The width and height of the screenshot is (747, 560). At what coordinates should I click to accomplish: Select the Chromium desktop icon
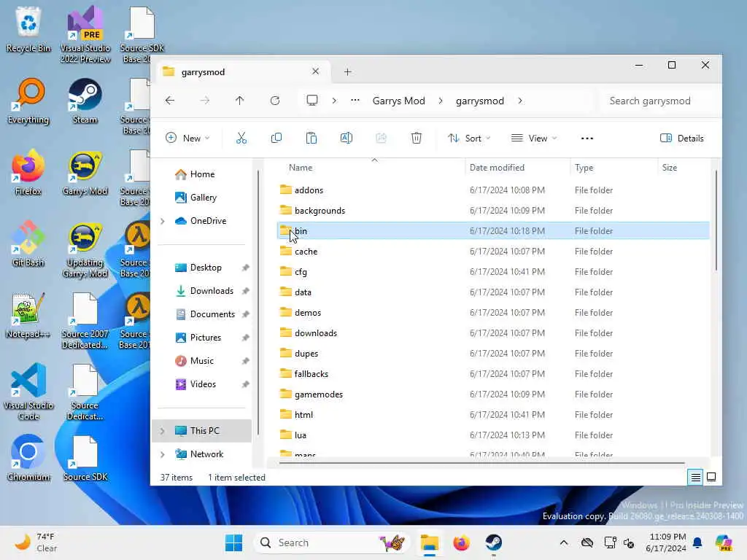pos(28,458)
